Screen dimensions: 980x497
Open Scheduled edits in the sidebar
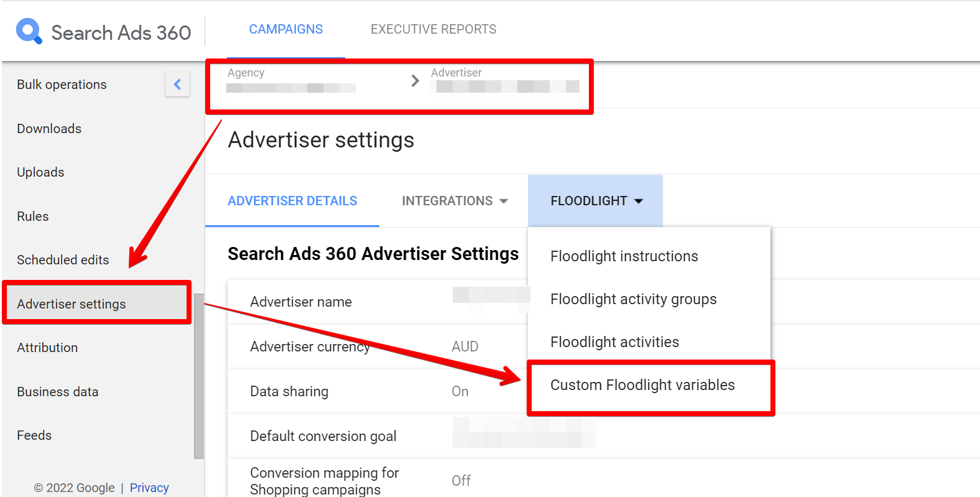click(63, 260)
